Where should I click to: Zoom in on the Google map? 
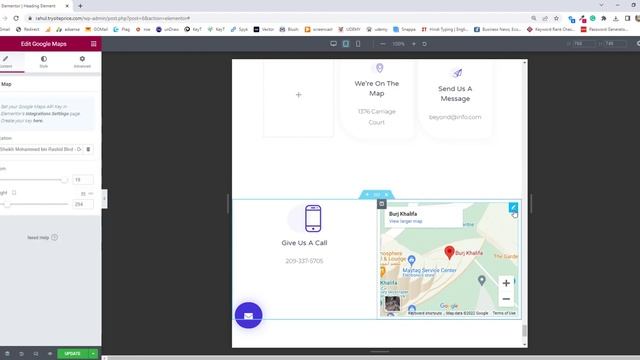[506, 283]
